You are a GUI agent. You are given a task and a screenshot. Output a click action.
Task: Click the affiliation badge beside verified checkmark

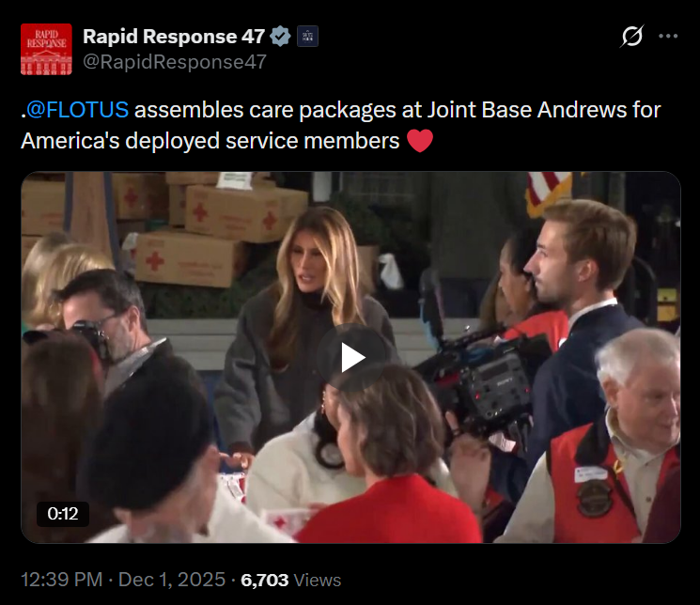pyautogui.click(x=307, y=36)
